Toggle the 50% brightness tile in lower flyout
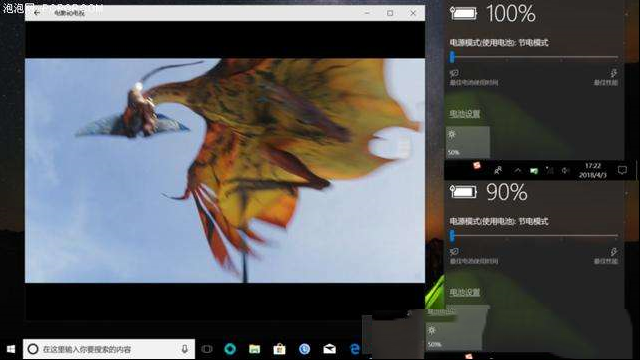Viewport: 640px width, 360px height. coord(454,336)
